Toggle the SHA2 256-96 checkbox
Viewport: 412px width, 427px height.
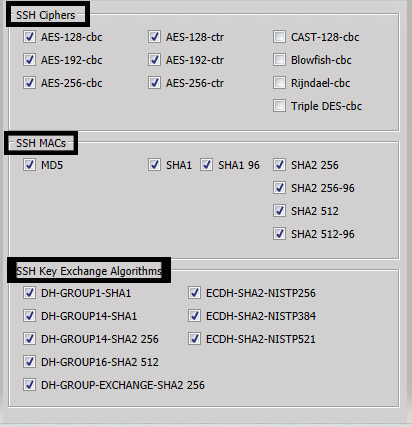pos(279,188)
